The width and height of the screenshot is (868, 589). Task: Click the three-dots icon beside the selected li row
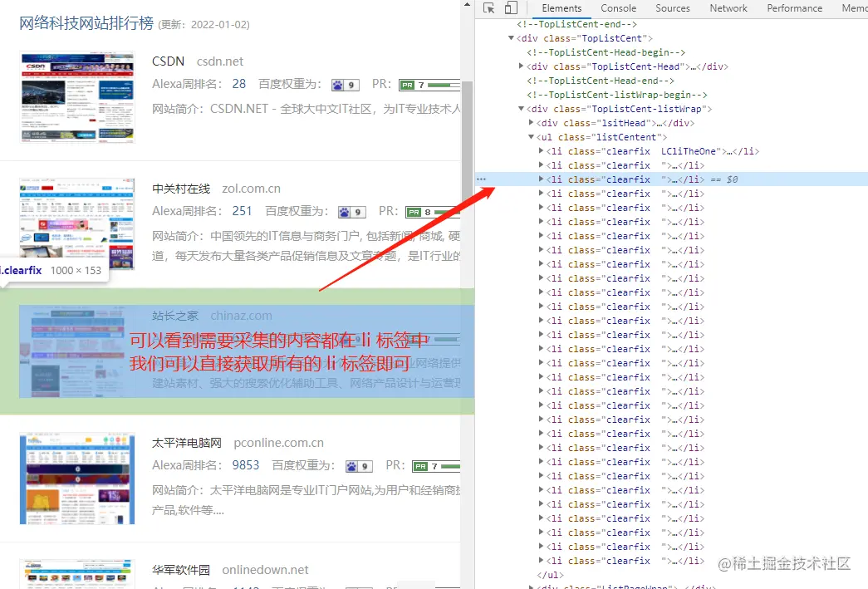(481, 179)
